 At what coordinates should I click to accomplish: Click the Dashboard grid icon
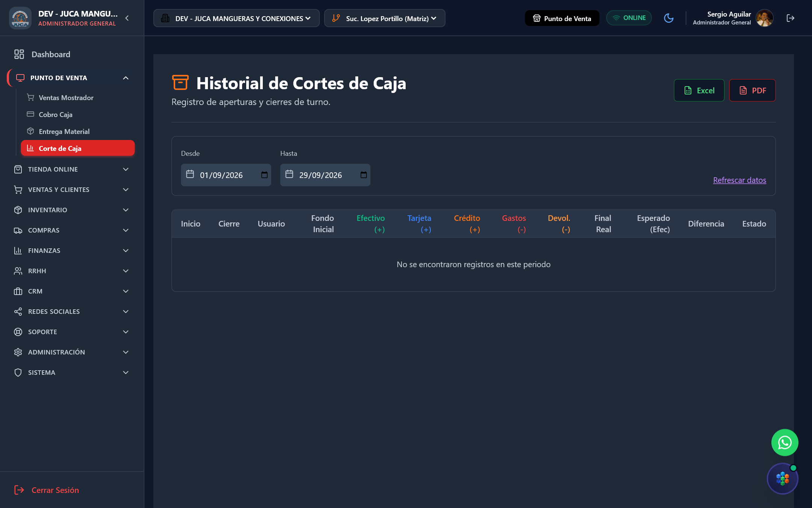19,54
